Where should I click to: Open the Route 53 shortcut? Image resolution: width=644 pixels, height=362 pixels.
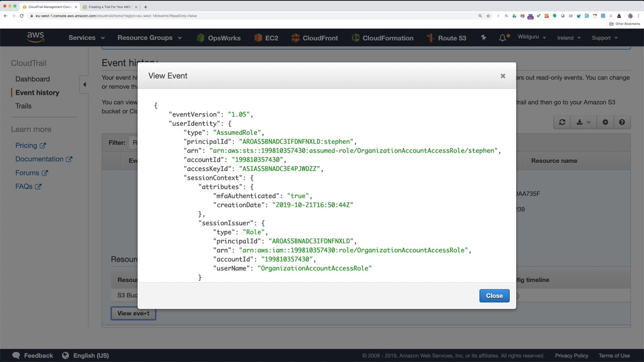pyautogui.click(x=446, y=38)
